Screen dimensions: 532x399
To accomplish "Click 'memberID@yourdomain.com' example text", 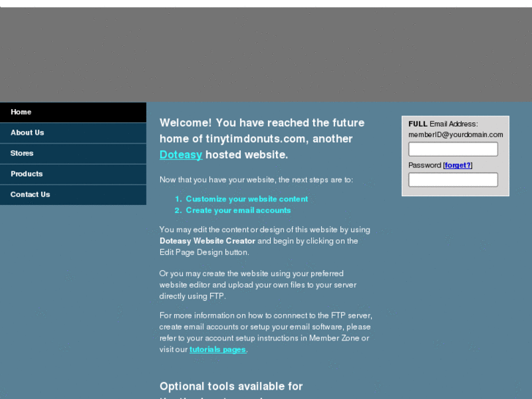I will click(456, 135).
